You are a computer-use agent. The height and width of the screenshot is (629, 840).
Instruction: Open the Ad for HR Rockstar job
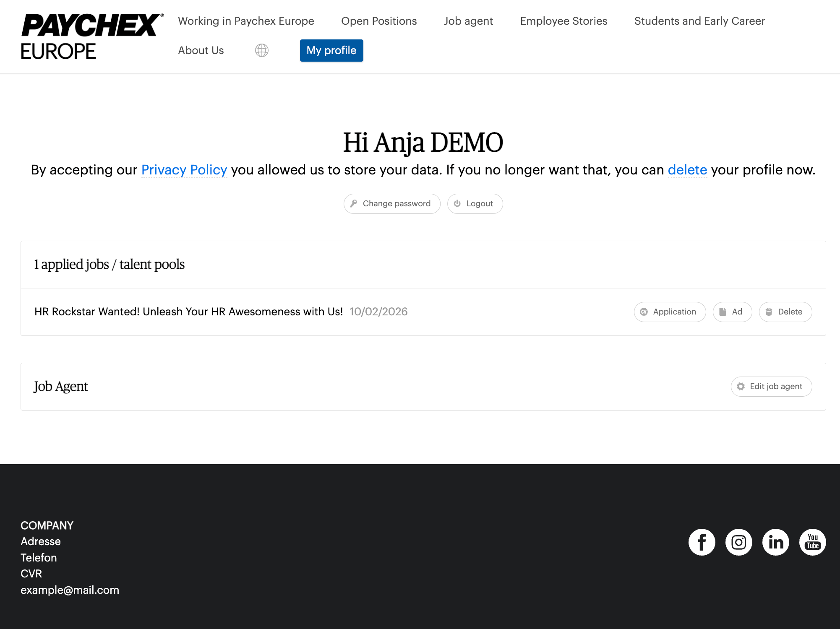coord(732,312)
